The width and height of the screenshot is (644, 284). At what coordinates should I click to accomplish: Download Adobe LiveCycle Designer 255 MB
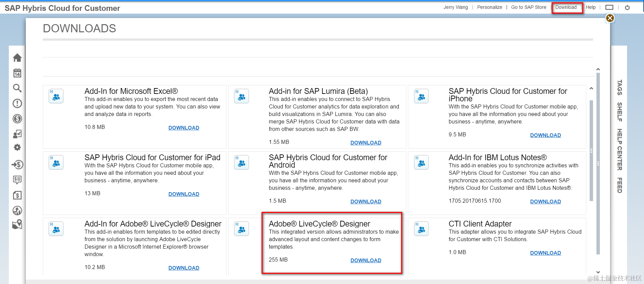point(366,261)
